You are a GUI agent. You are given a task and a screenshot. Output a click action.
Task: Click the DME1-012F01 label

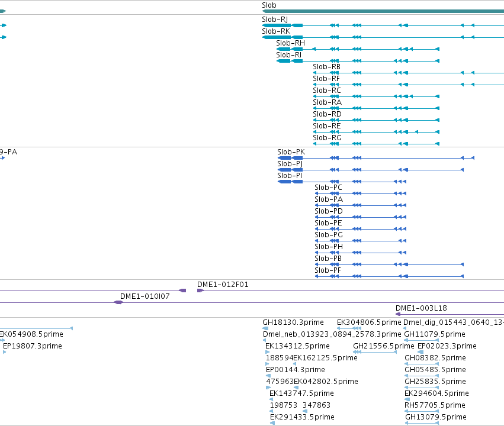(x=223, y=285)
